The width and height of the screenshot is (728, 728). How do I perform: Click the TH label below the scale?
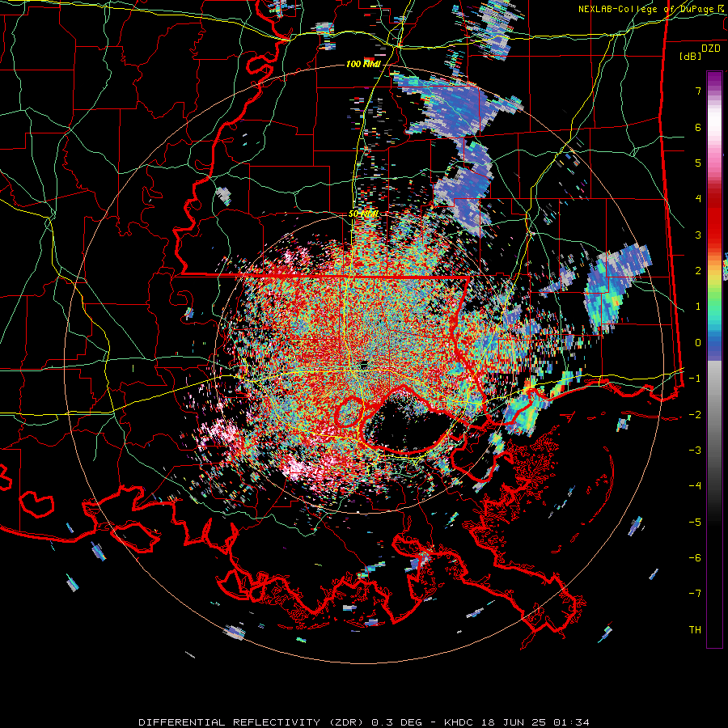coord(695,630)
